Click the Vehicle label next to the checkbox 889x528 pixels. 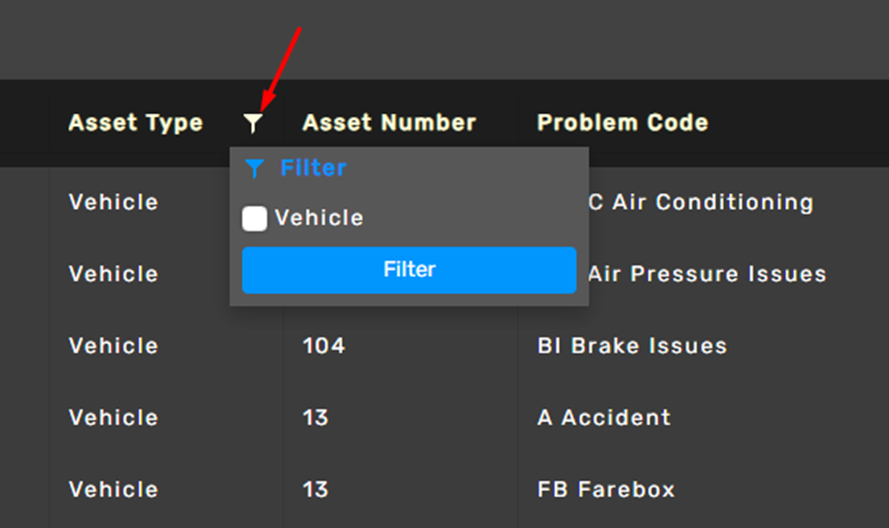pos(319,218)
